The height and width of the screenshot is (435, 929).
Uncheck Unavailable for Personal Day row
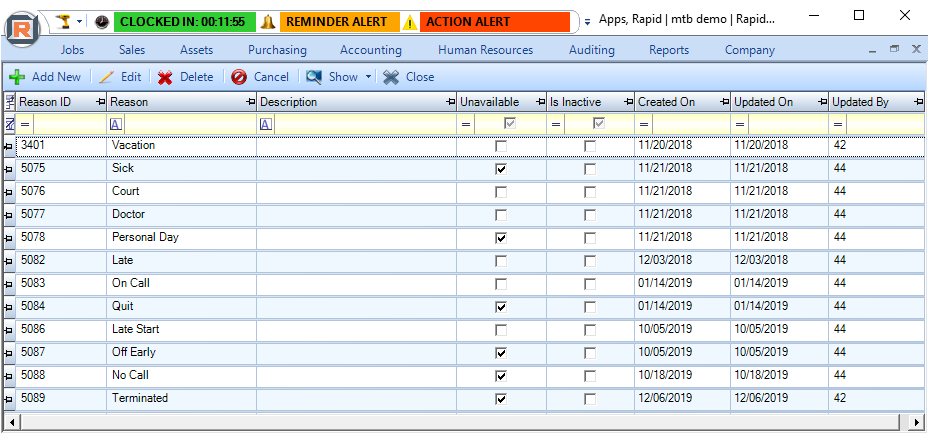pyautogui.click(x=501, y=238)
